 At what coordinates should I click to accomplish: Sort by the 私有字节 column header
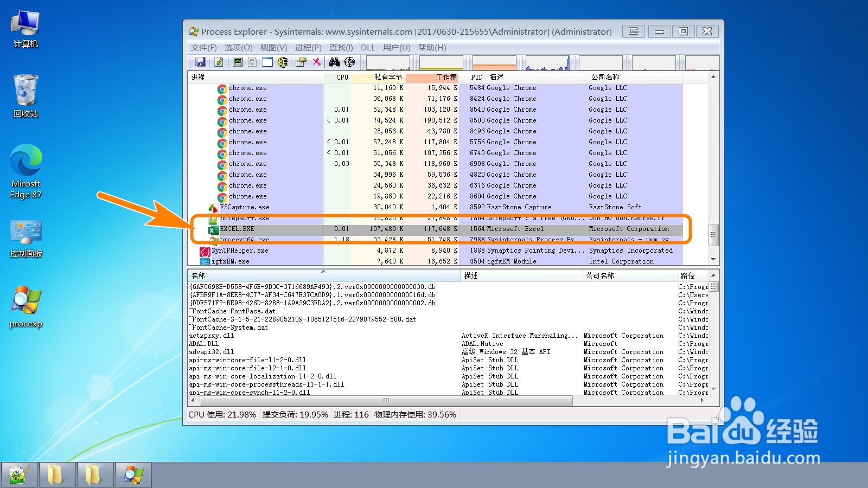378,78
